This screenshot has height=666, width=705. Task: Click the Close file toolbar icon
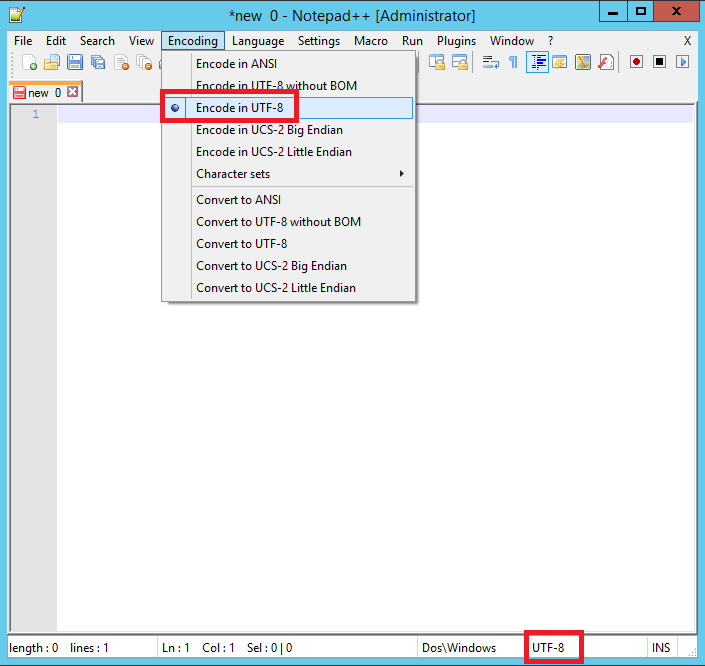click(121, 62)
